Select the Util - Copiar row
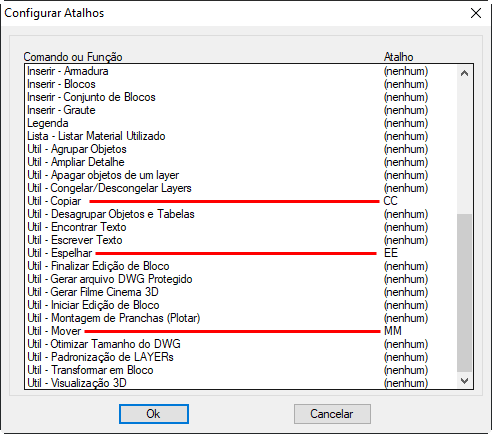This screenshot has height=434, width=492. click(241, 201)
